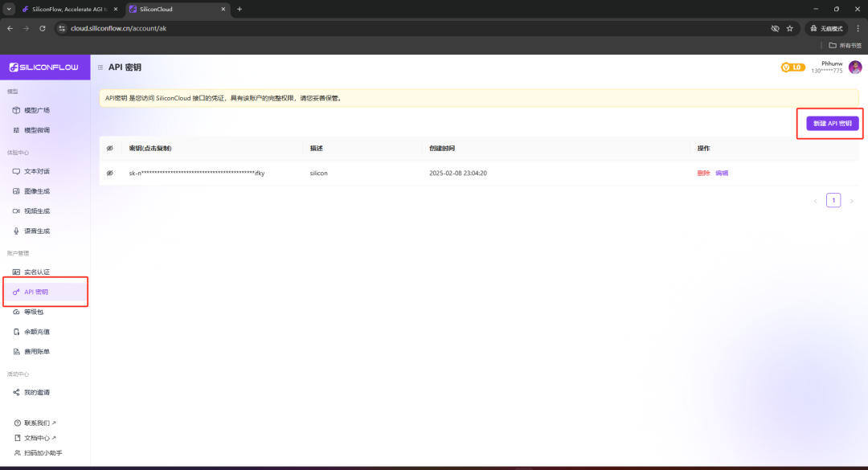Click the crossed-eye tracking icon in address bar

(775, 28)
